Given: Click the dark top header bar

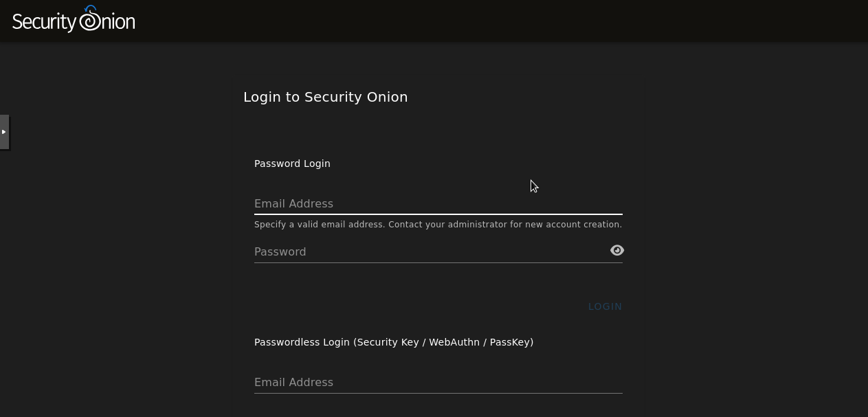Looking at the screenshot, I should point(434,21).
